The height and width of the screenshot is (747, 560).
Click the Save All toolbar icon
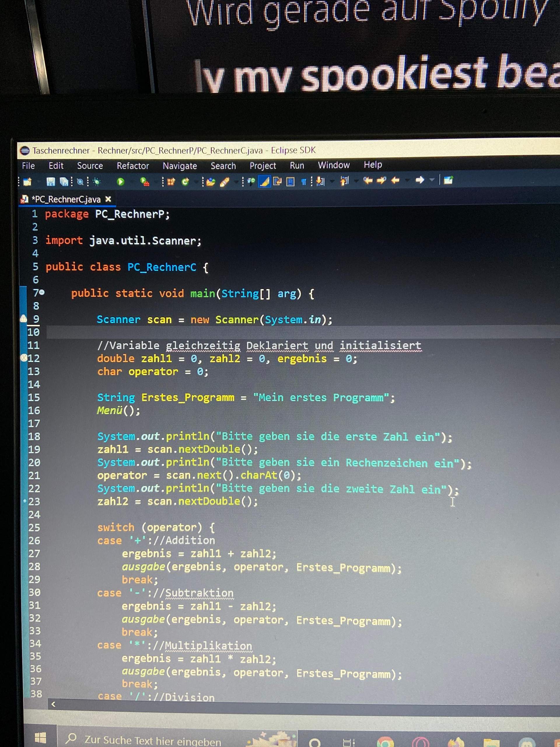click(x=65, y=181)
